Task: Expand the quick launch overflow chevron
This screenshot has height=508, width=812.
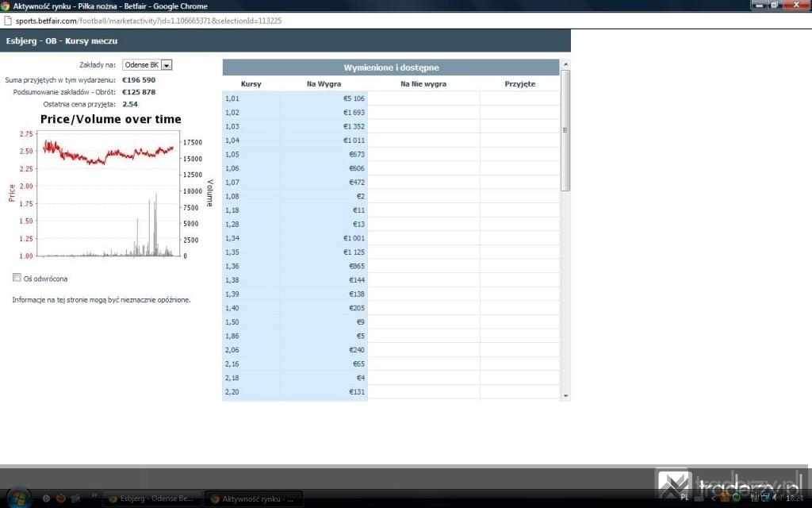Action: pyautogui.click(x=94, y=496)
